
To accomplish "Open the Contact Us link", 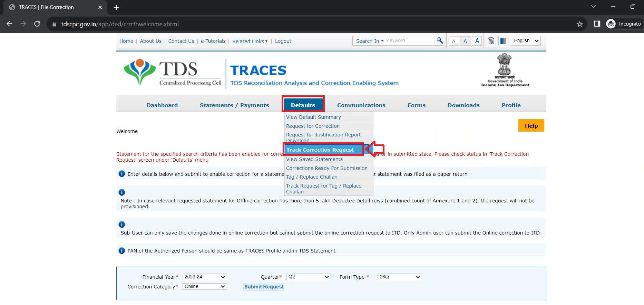I will point(181,41).
